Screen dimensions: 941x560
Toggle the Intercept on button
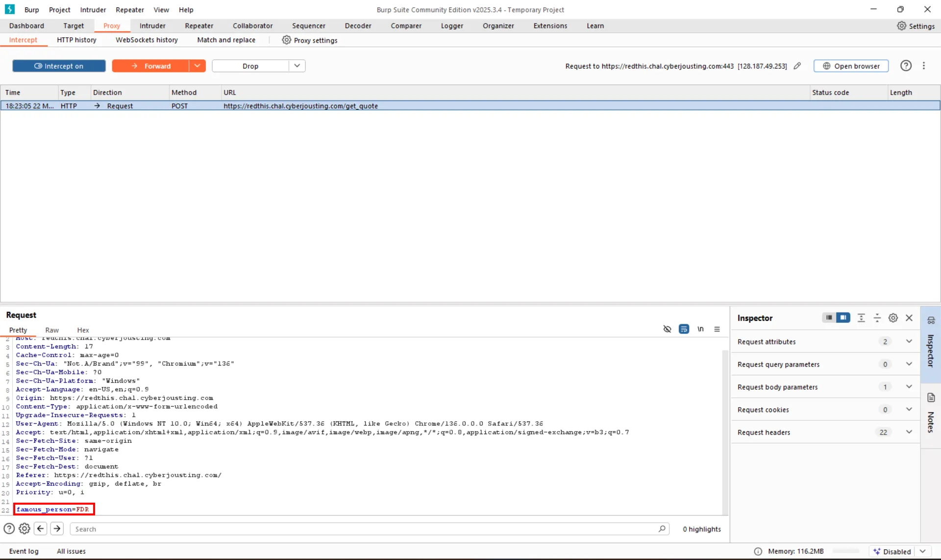59,66
